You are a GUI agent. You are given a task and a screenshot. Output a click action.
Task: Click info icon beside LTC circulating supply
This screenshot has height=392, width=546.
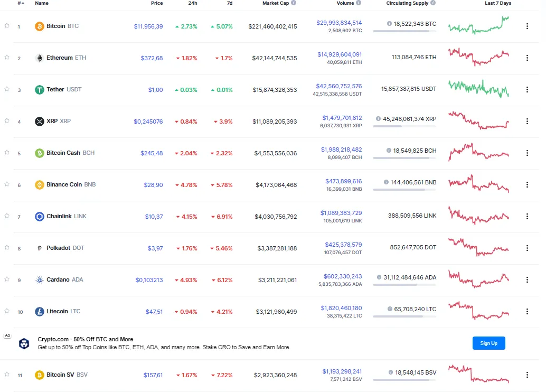click(390, 309)
